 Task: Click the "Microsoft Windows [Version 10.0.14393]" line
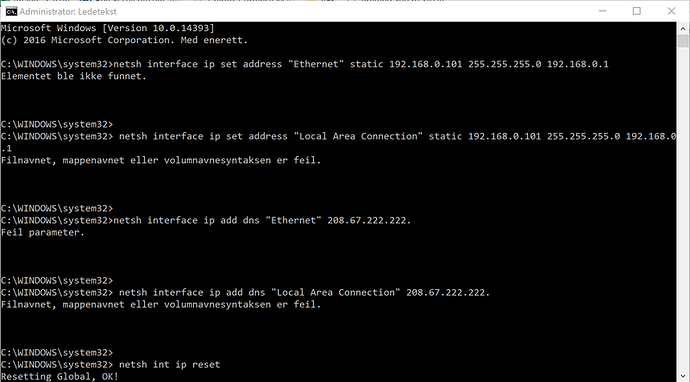(107, 28)
